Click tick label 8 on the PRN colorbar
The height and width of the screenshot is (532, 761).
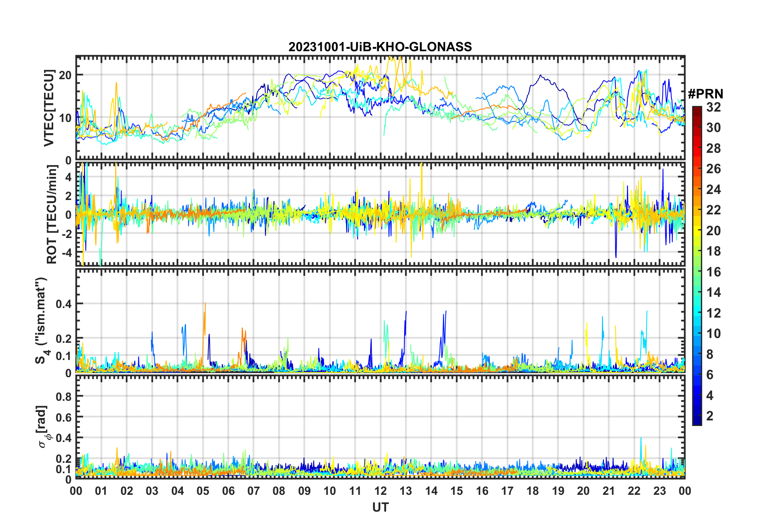click(x=710, y=354)
